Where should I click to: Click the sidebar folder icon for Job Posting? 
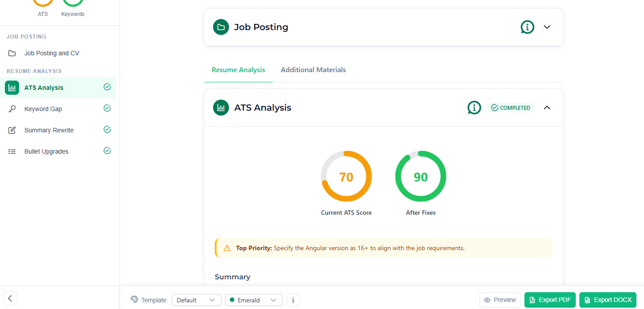[x=12, y=53]
